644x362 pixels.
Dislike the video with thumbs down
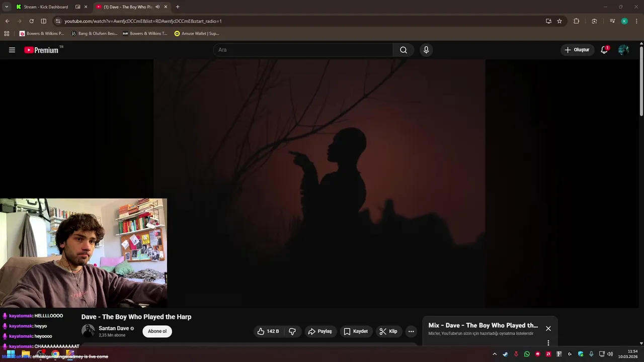point(292,331)
